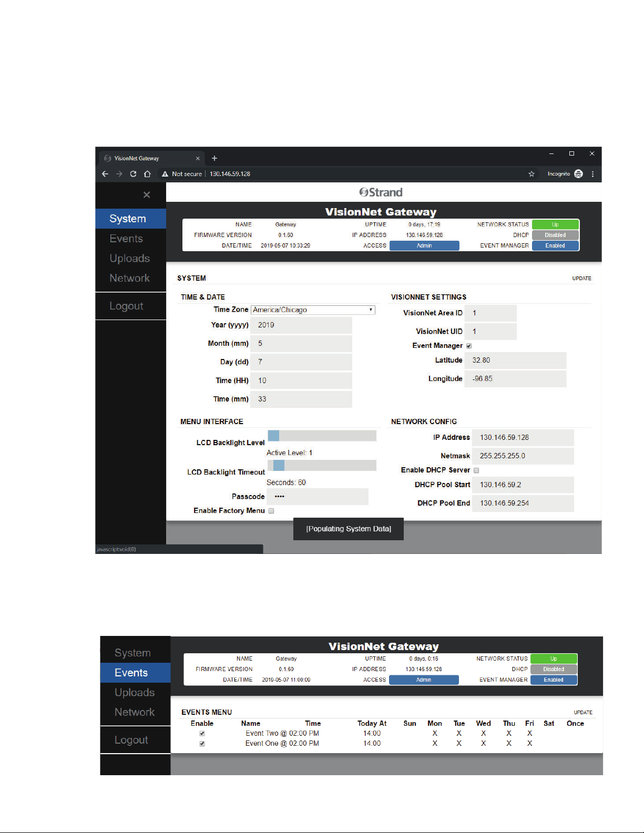Reload the VisionNet Gateway page
The height and width of the screenshot is (833, 644).
[x=134, y=174]
